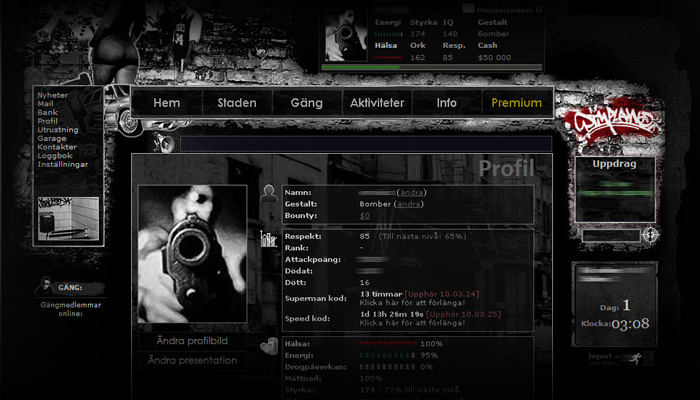Click the user silhouette icon beside Namn

click(x=268, y=196)
